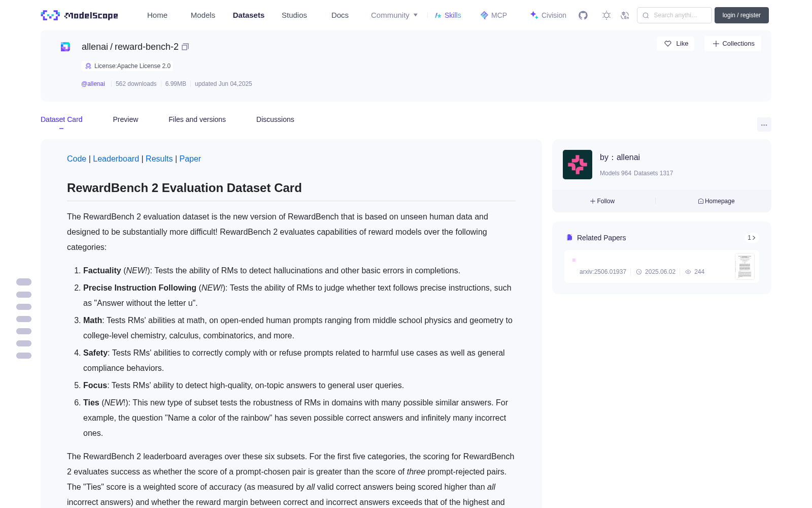
Task: Expand Related Papers count arrow
Action: [752, 238]
